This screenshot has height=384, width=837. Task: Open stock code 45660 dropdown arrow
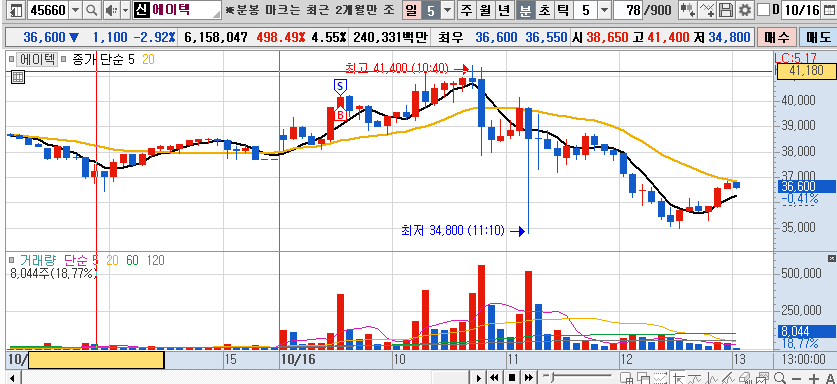tap(75, 10)
